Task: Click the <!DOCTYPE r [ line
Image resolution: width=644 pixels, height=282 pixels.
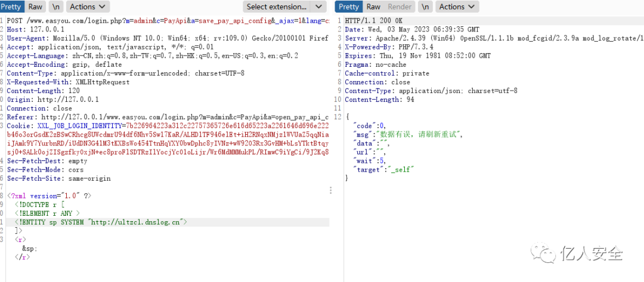Action: coord(40,205)
